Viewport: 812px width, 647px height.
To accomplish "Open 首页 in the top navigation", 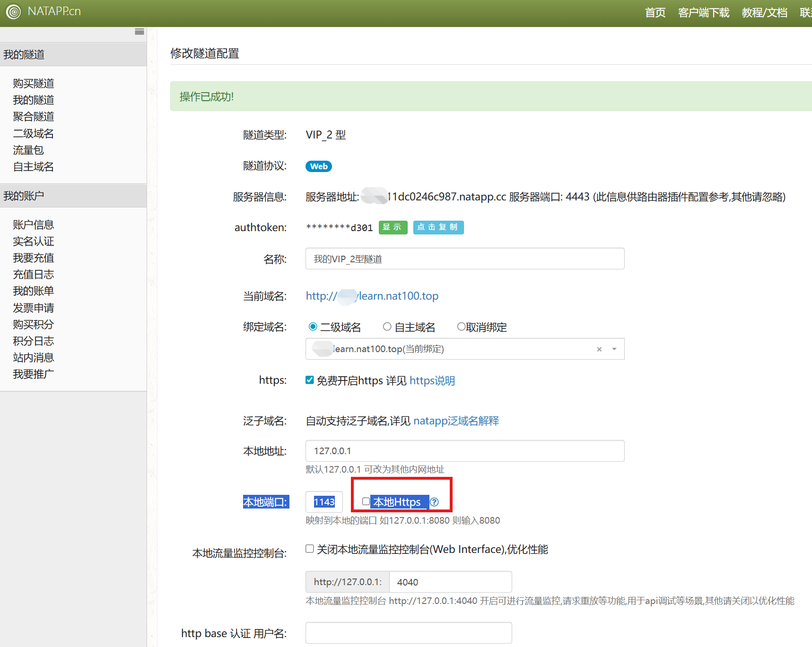I will tap(655, 13).
